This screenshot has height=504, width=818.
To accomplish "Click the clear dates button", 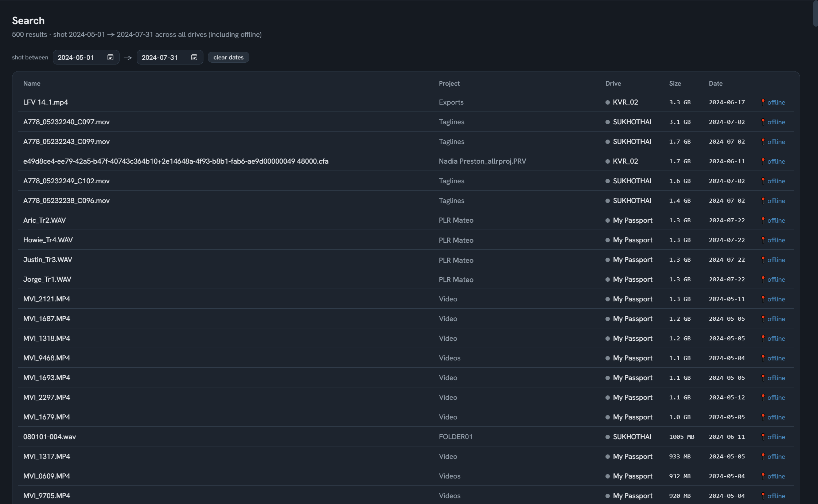I will click(x=228, y=57).
